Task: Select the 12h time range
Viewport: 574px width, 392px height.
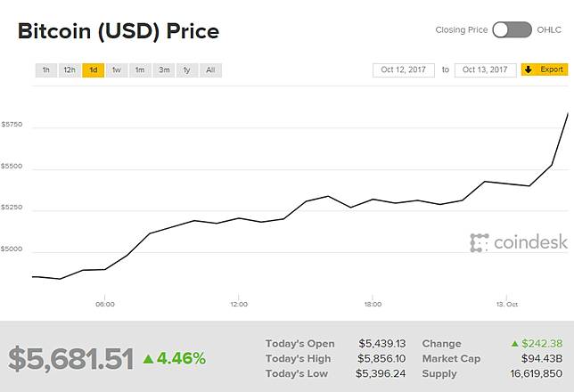Action: pyautogui.click(x=70, y=69)
